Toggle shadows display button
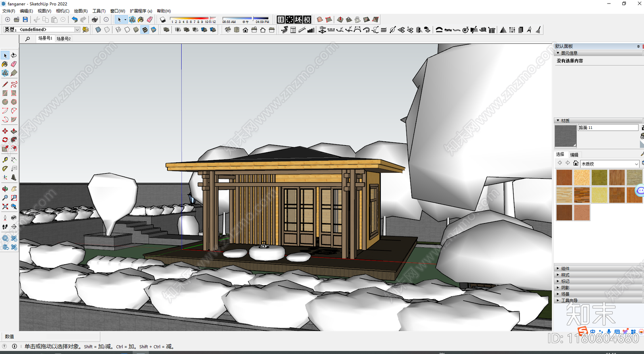644x354 pixels. (x=163, y=19)
